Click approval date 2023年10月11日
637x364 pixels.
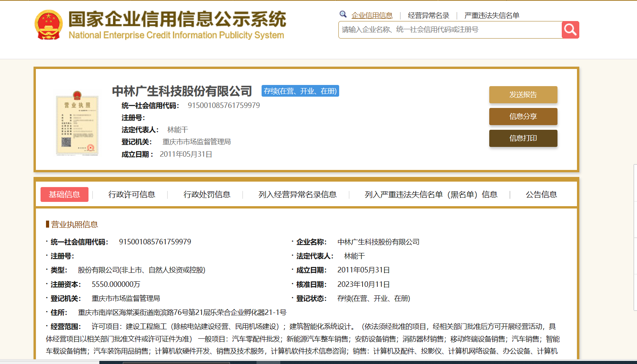364,284
